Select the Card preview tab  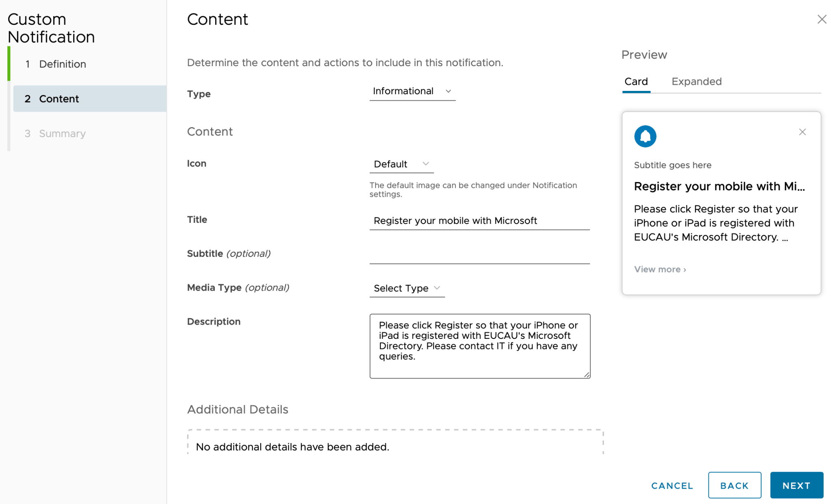(636, 81)
